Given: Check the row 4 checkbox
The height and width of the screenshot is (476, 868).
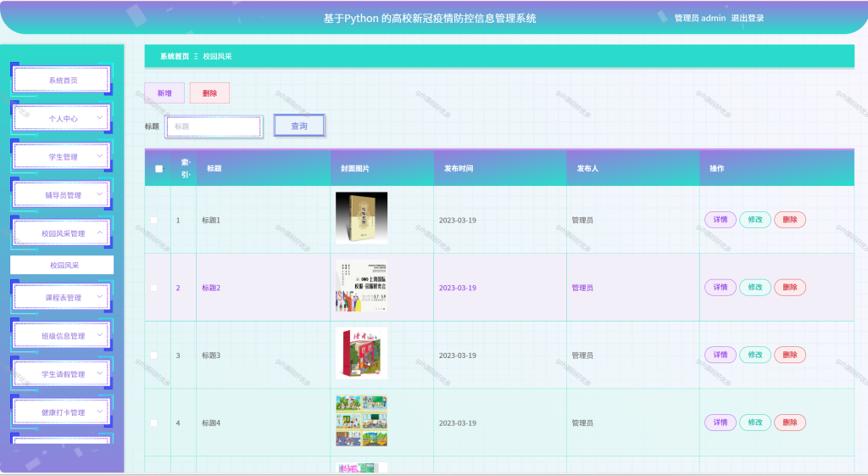Looking at the screenshot, I should pos(154,423).
